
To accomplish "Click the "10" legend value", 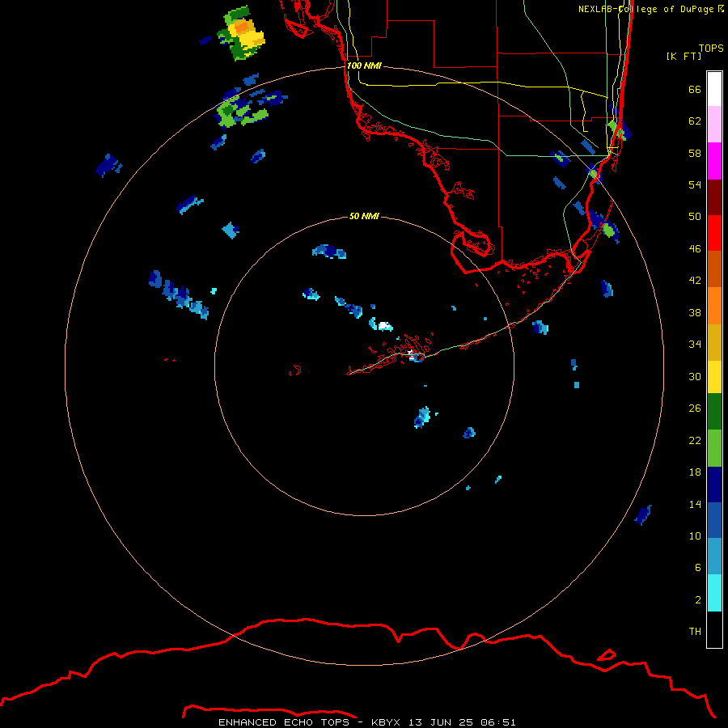I will (x=695, y=535).
